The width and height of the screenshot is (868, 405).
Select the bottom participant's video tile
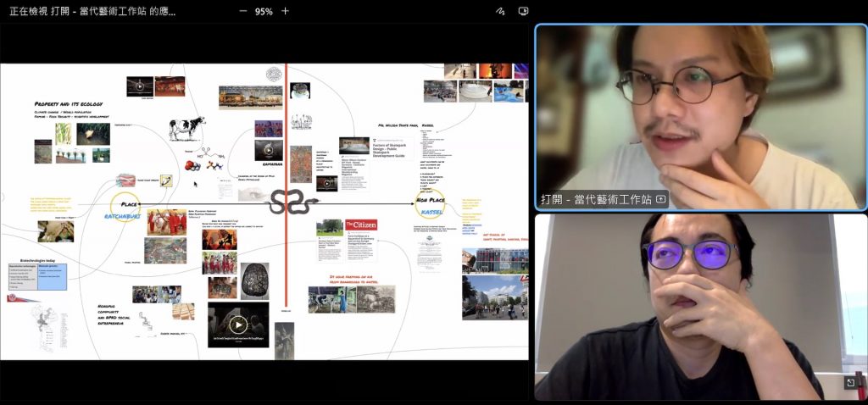coord(700,305)
